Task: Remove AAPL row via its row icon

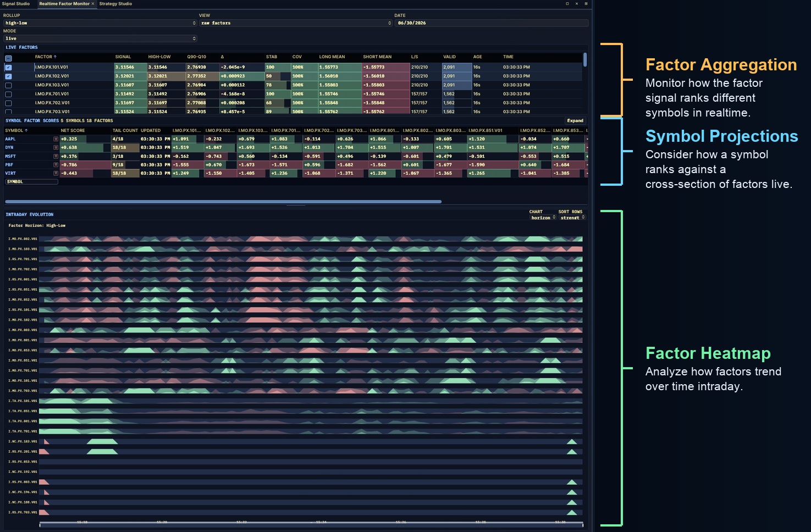Action: click(56, 139)
